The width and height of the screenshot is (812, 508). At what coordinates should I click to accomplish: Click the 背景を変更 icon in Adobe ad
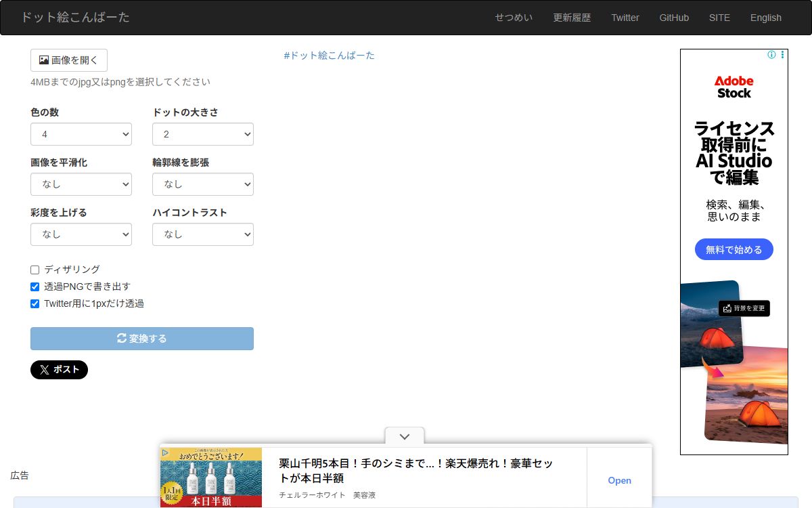[x=727, y=308]
